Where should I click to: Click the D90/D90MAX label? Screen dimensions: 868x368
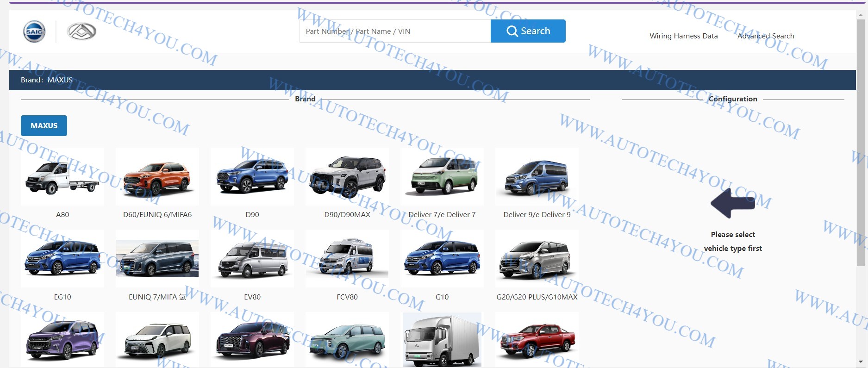point(347,214)
